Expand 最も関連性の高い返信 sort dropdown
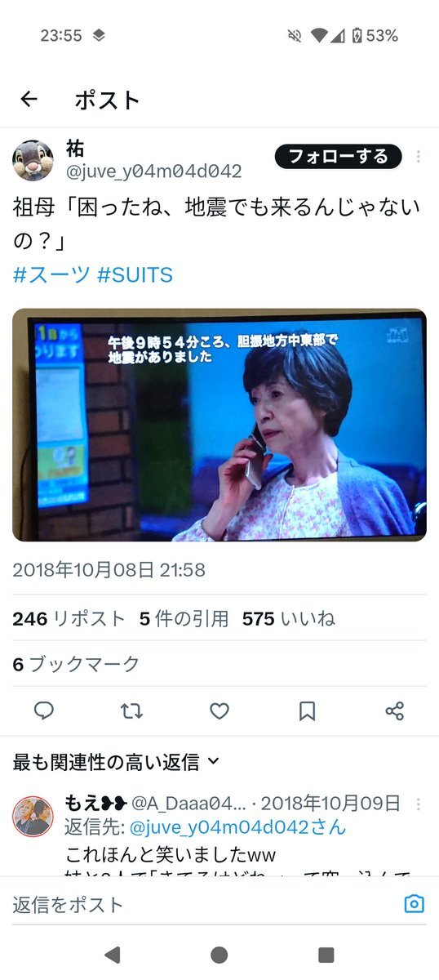 pos(116,762)
